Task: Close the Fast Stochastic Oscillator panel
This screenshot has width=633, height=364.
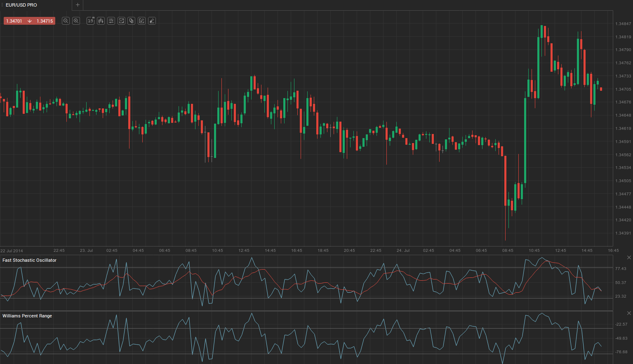Action: coord(629,258)
